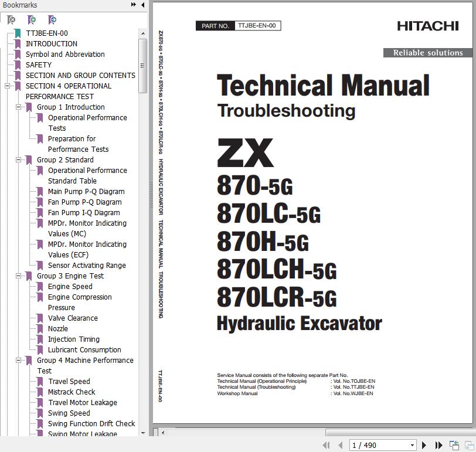Collapse the Bookmarks panel with the left arrow

pyautogui.click(x=142, y=5)
